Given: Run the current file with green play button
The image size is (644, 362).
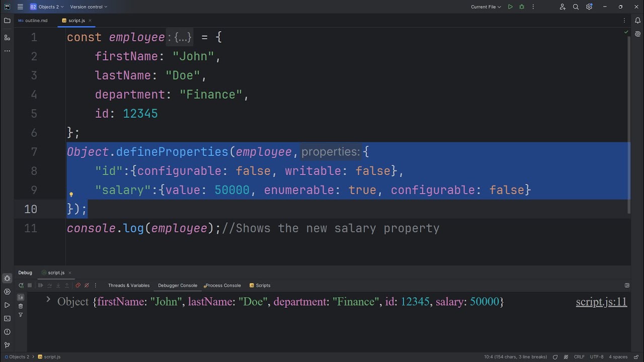Looking at the screenshot, I should pyautogui.click(x=510, y=7).
